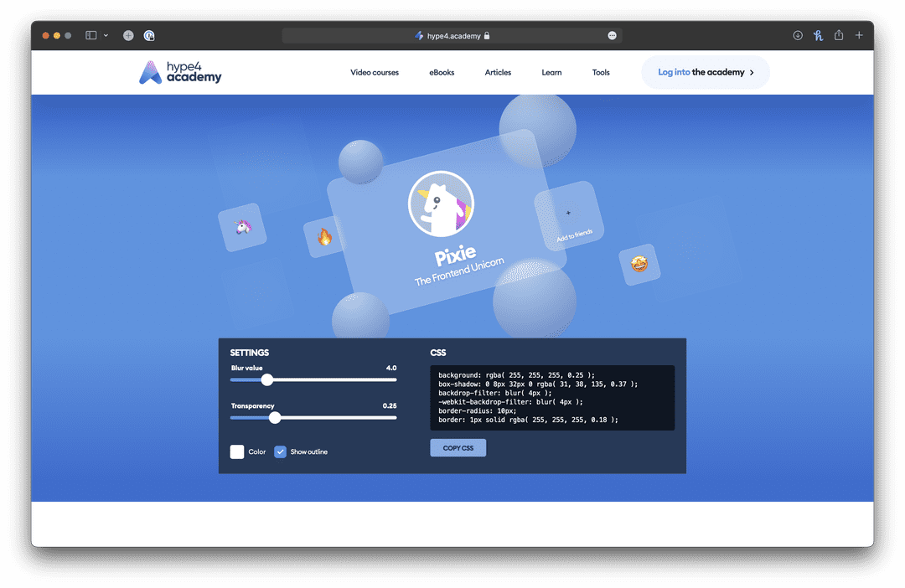Open the Color swatch picker
The height and width of the screenshot is (588, 905).
click(237, 451)
